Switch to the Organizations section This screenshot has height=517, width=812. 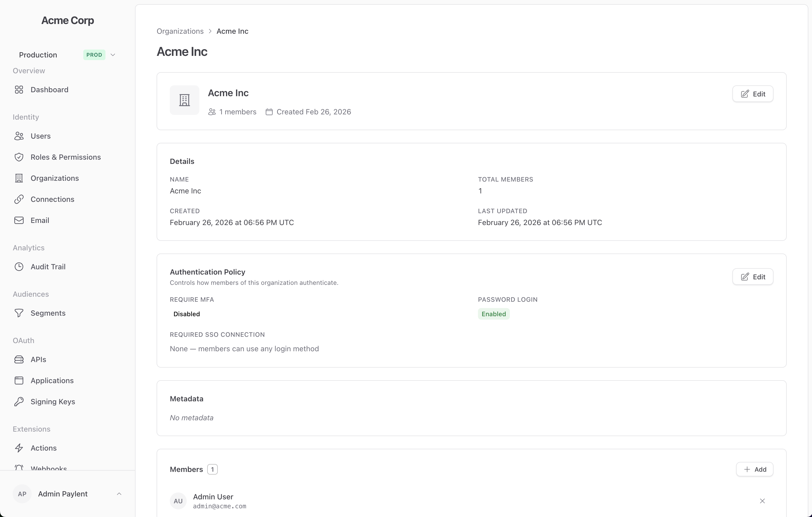point(55,178)
